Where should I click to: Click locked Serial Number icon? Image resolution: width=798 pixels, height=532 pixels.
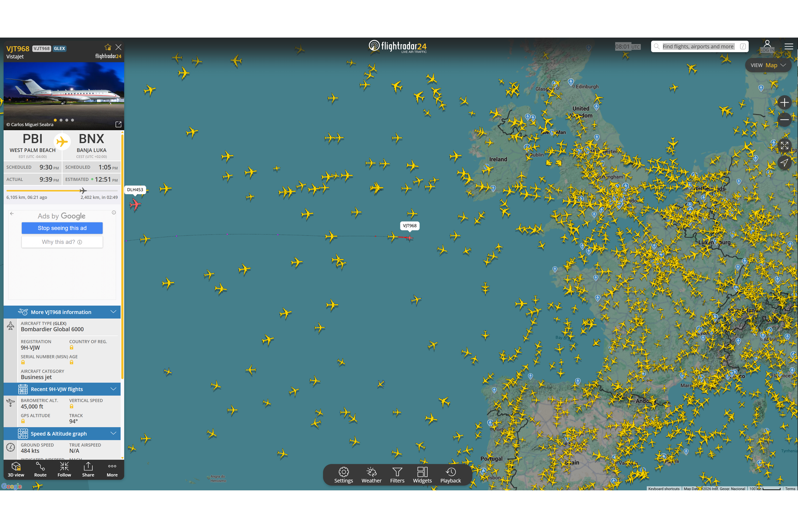tap(23, 362)
